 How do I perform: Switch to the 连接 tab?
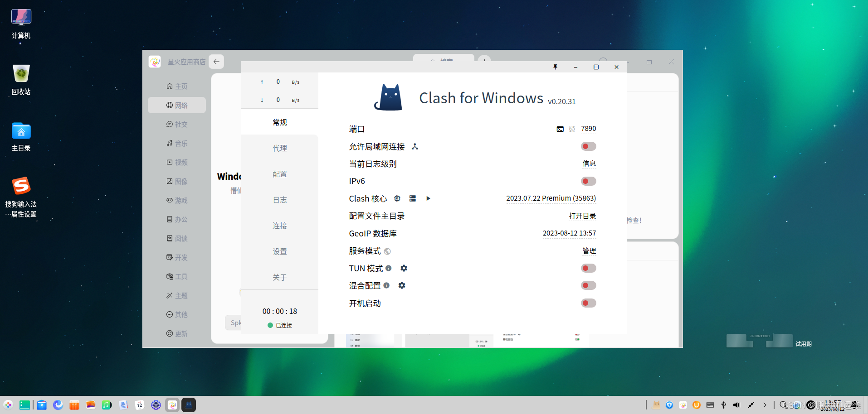280,226
